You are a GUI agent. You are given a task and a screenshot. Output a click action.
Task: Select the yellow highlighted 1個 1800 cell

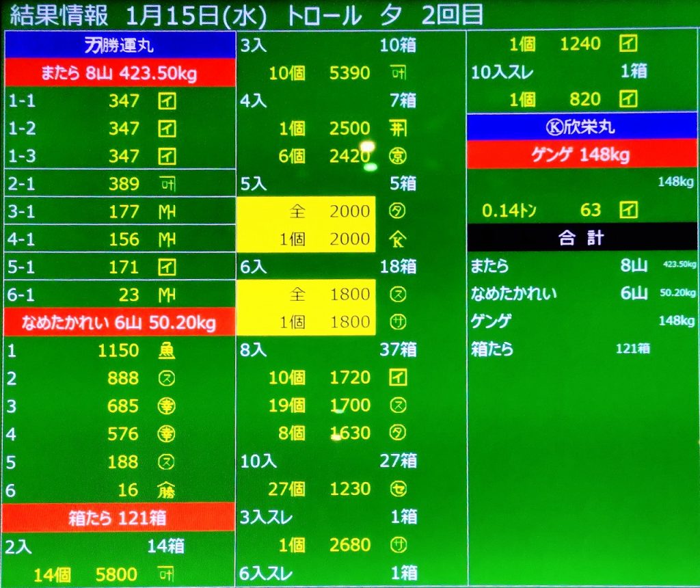point(306,322)
